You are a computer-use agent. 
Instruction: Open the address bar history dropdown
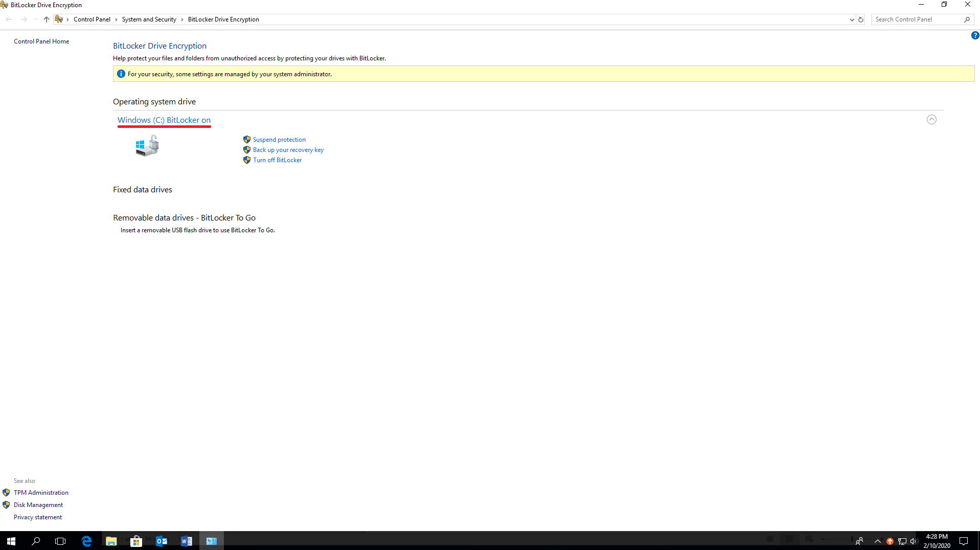tap(852, 19)
